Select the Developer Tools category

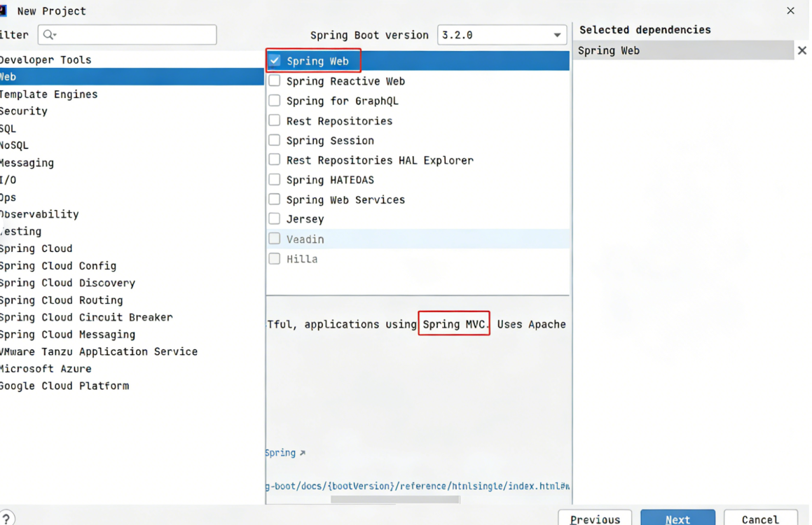(x=132, y=59)
